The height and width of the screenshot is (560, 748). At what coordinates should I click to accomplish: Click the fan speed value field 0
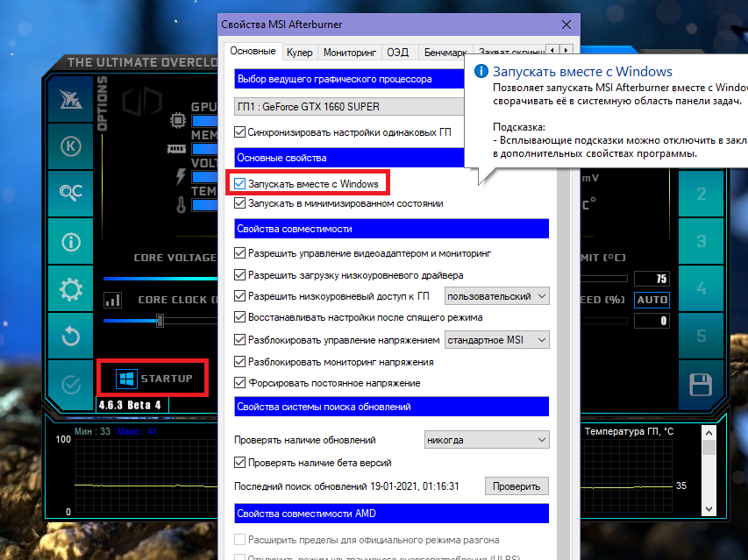click(x=652, y=321)
